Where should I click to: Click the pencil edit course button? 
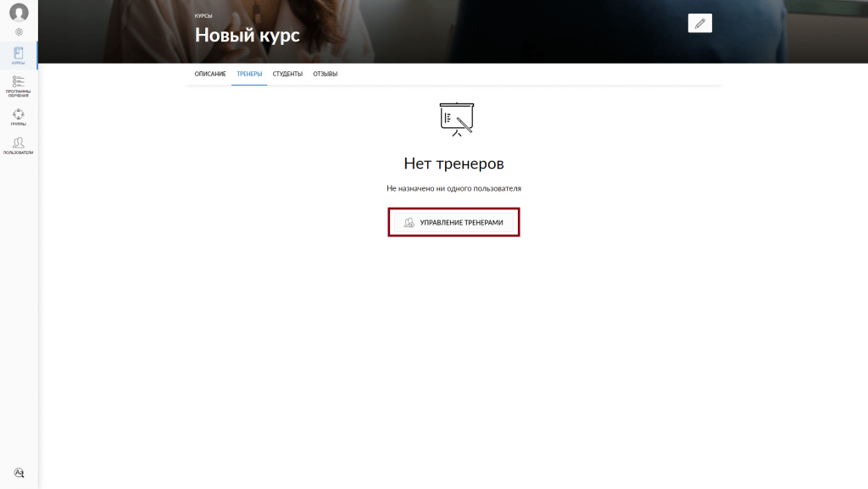[x=699, y=23]
